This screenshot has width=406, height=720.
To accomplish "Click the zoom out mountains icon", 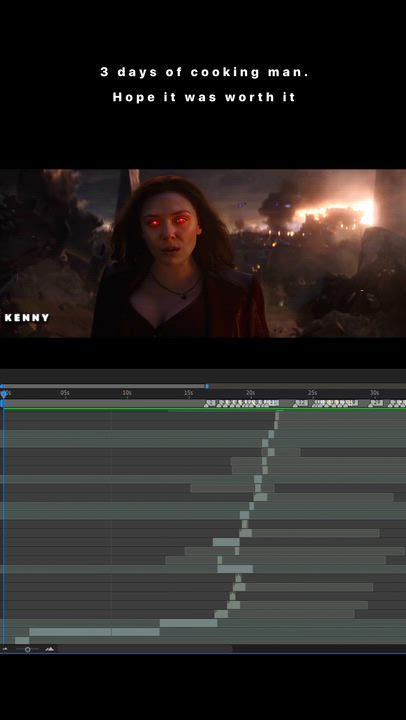I will pos(6,649).
